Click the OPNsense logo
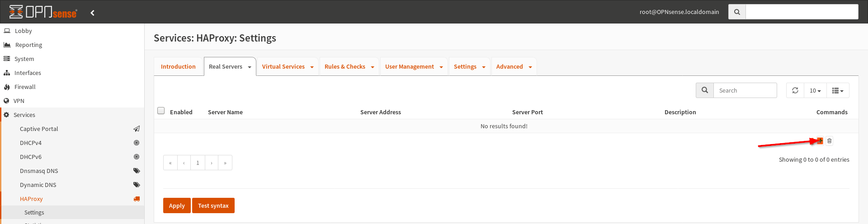The width and height of the screenshot is (868, 224). point(43,12)
